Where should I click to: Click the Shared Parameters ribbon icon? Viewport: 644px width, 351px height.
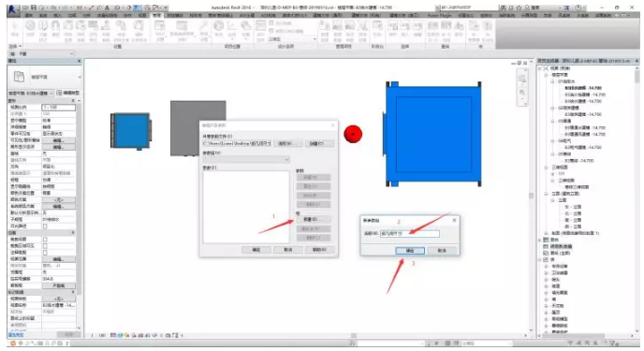pos(94,28)
